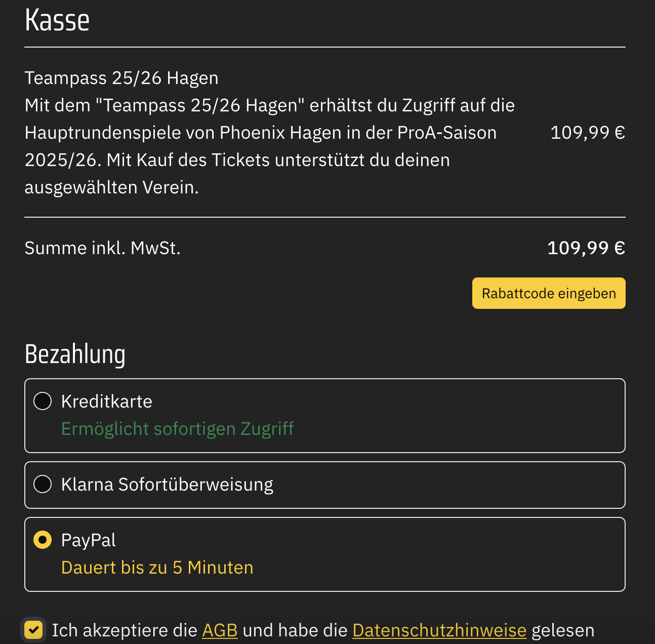Click the 'Ich akzeptiere die' checkbox label text
Image resolution: width=655 pixels, height=644 pixels.
point(124,631)
